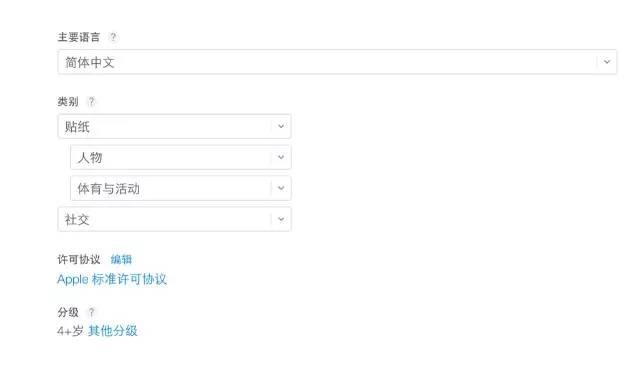
Task: Expand chevron of 人物 subcategory dropdown
Action: pyautogui.click(x=281, y=157)
